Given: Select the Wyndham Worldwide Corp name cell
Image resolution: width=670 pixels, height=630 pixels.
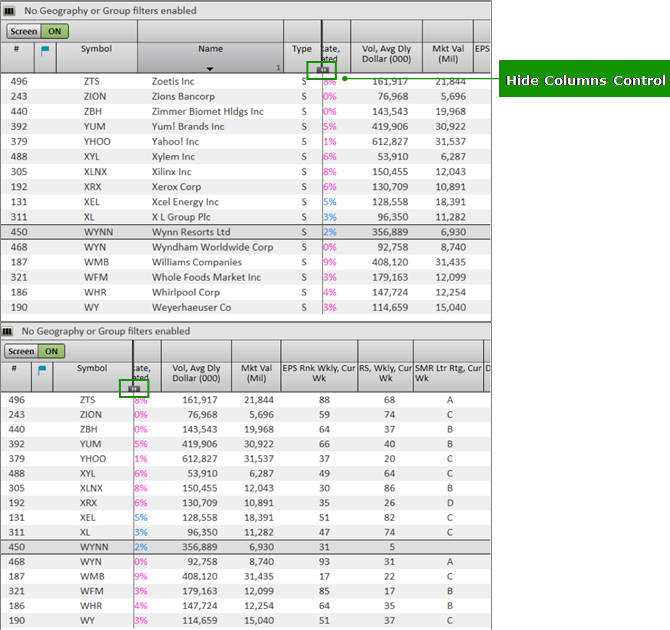Looking at the screenshot, I should pos(212,247).
